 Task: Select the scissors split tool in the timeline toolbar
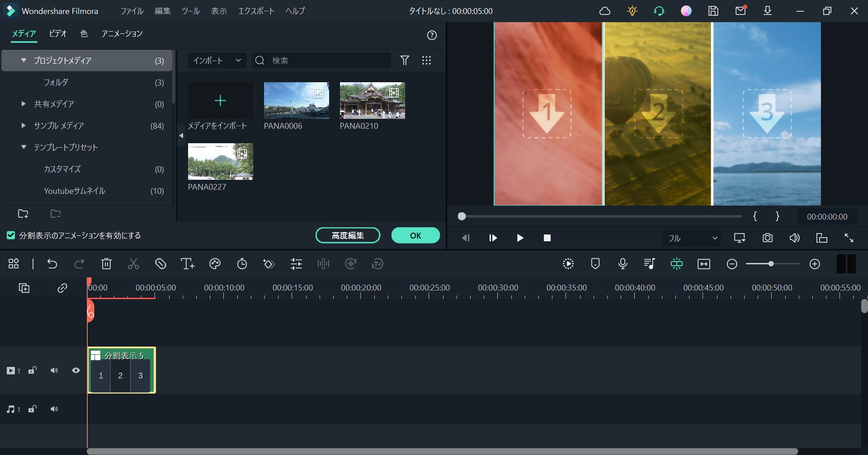(x=133, y=264)
